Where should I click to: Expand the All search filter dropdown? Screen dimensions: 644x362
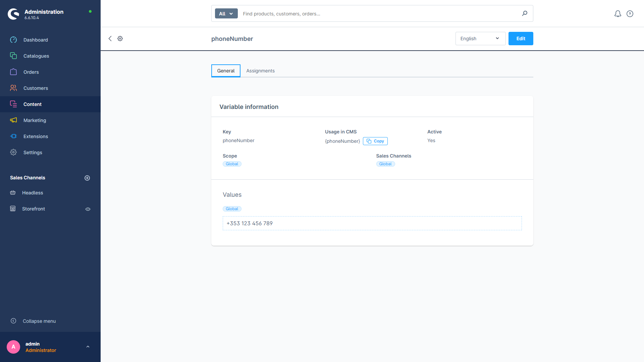click(x=226, y=14)
